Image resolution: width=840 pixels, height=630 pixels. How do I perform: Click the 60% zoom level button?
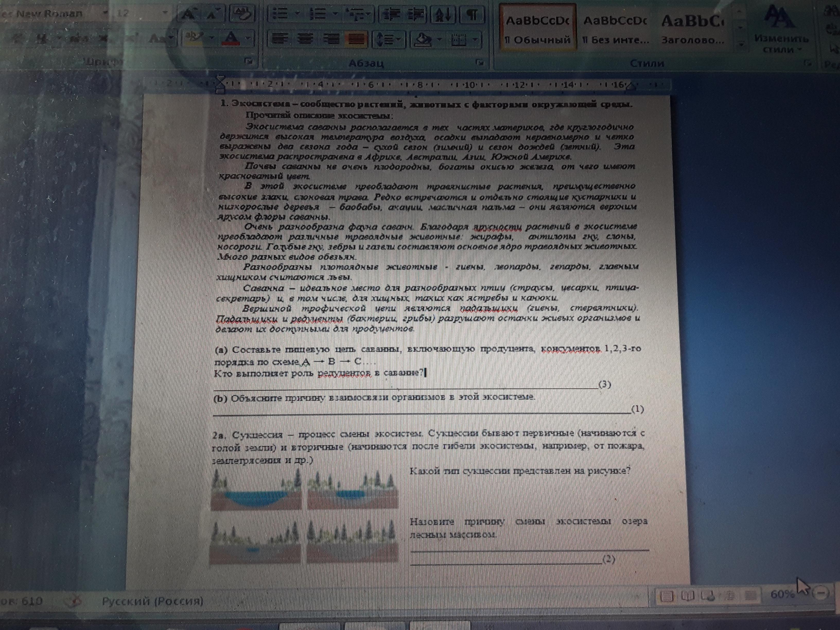pyautogui.click(x=782, y=594)
